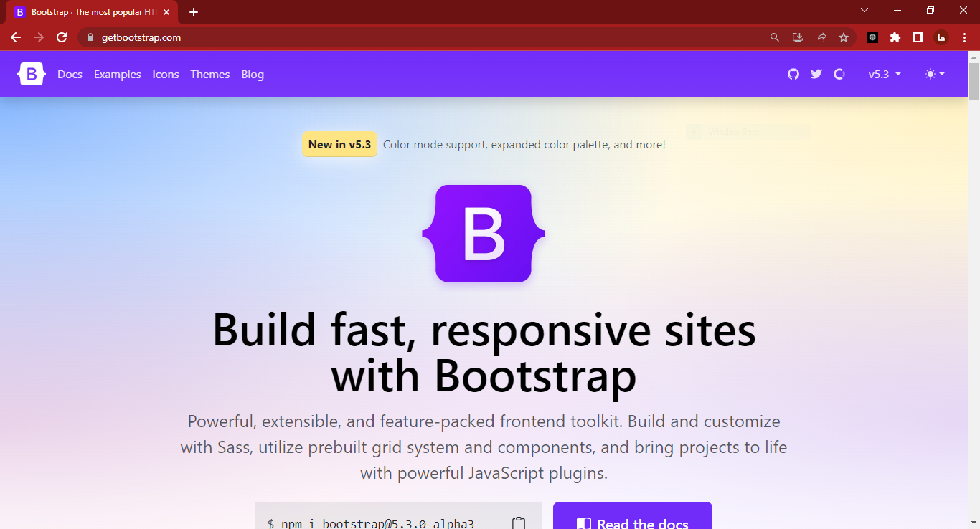Open the color theme mode dropdown

(x=935, y=74)
